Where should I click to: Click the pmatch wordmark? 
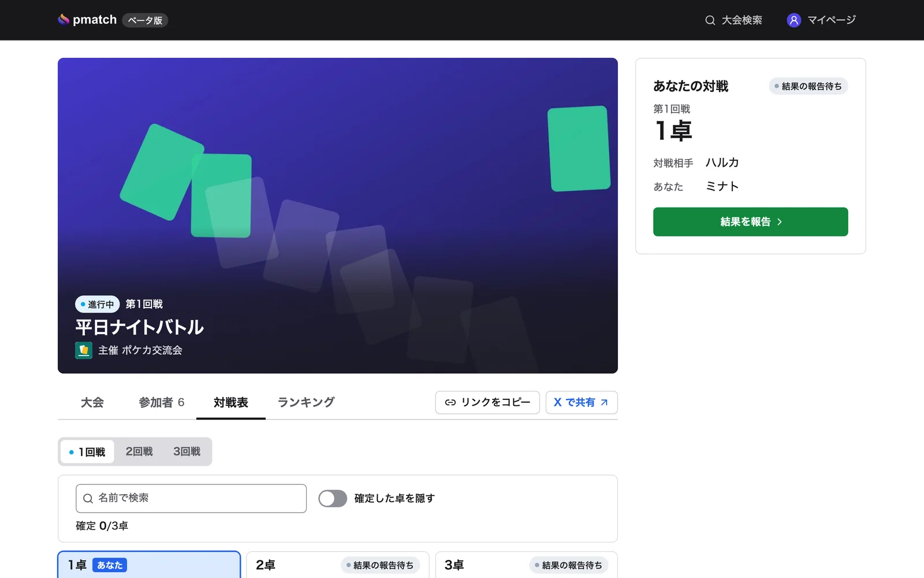tap(95, 20)
